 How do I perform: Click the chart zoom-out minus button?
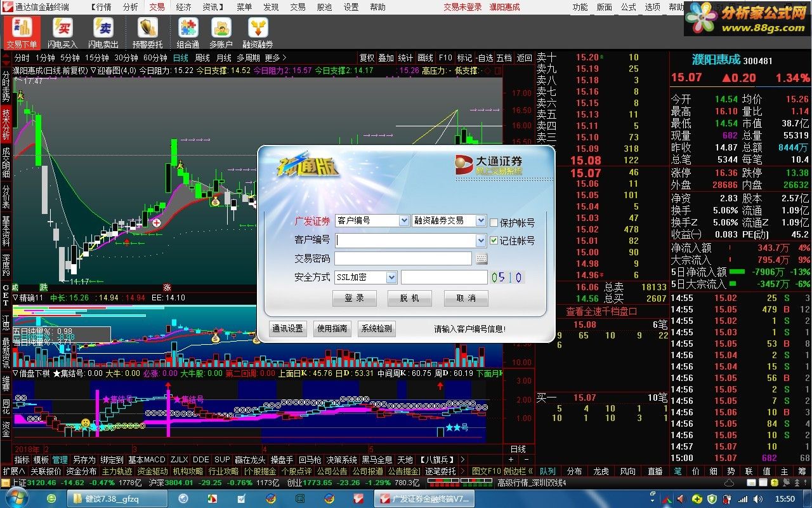coord(527,459)
